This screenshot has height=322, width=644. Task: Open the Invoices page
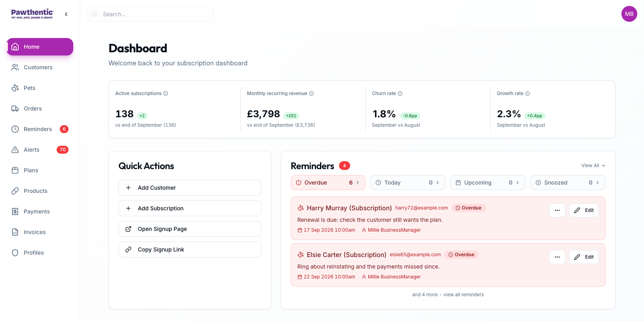[x=40, y=232]
